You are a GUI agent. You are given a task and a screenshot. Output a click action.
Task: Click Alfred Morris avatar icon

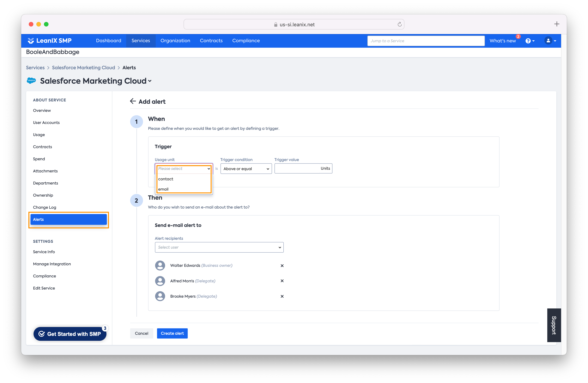(160, 281)
